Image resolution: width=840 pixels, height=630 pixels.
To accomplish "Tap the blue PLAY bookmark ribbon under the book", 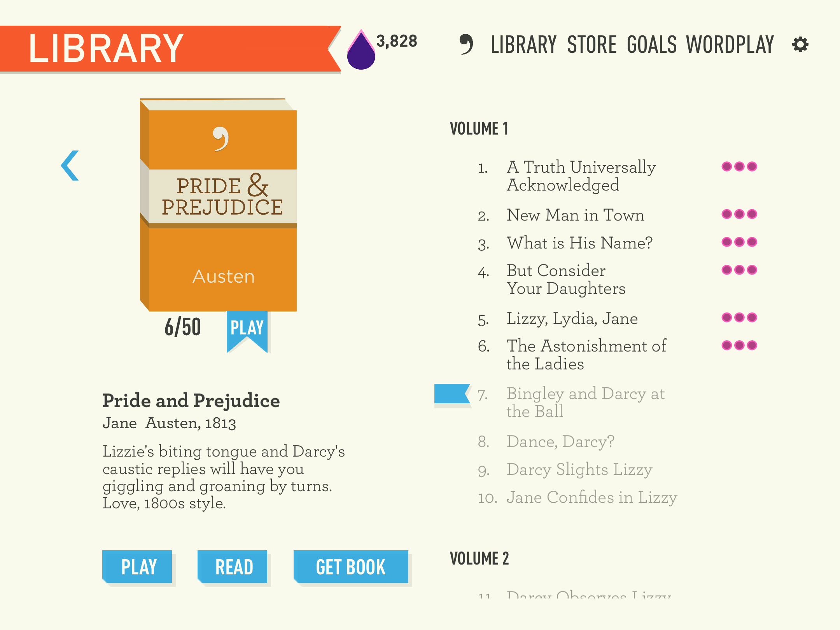I will click(247, 329).
